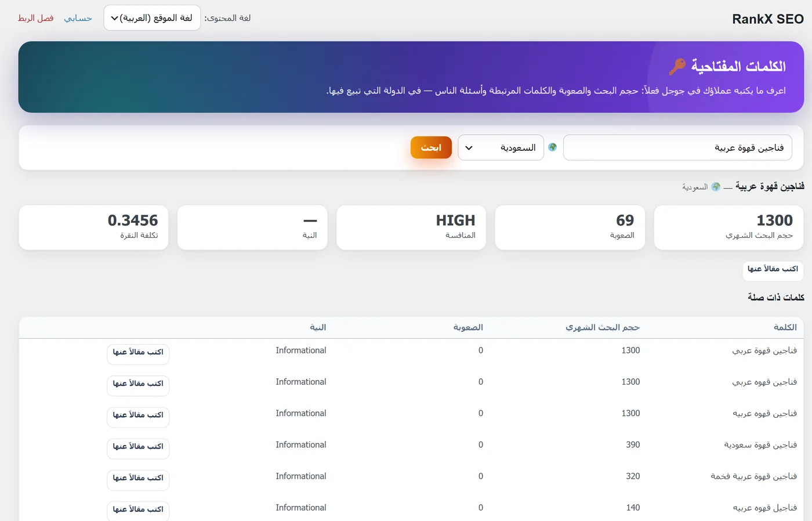Click "Informational" in the "فناجين قهوة سعودية" row
The image size is (812, 521).
coord(301,445)
